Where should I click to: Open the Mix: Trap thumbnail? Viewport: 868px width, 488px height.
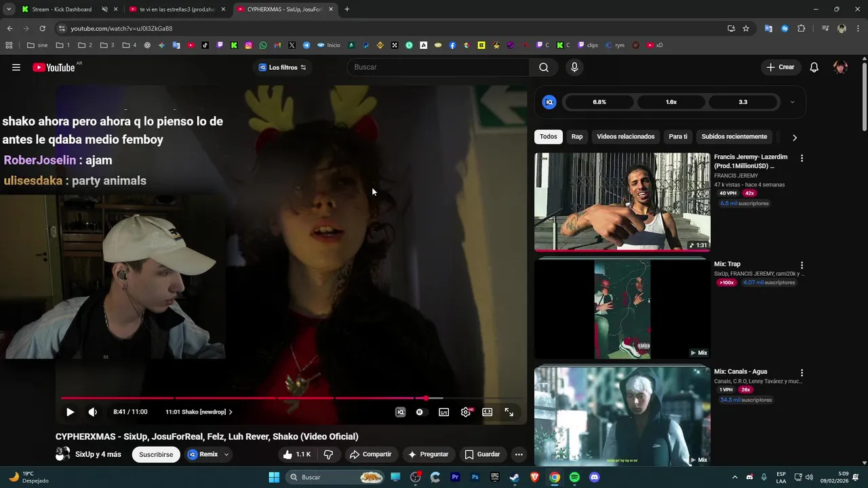click(x=623, y=310)
